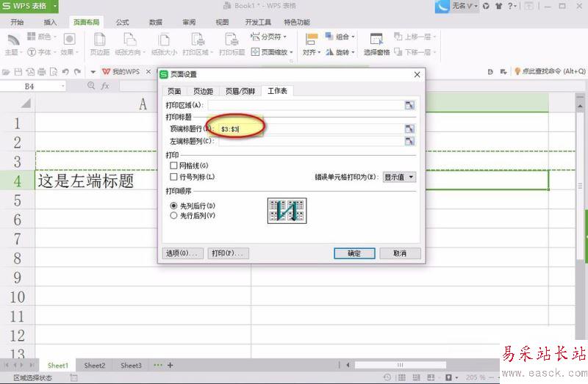This screenshot has width=588, height=384.
Task: Open the 选择窗格 selection pane
Action: click(378, 43)
